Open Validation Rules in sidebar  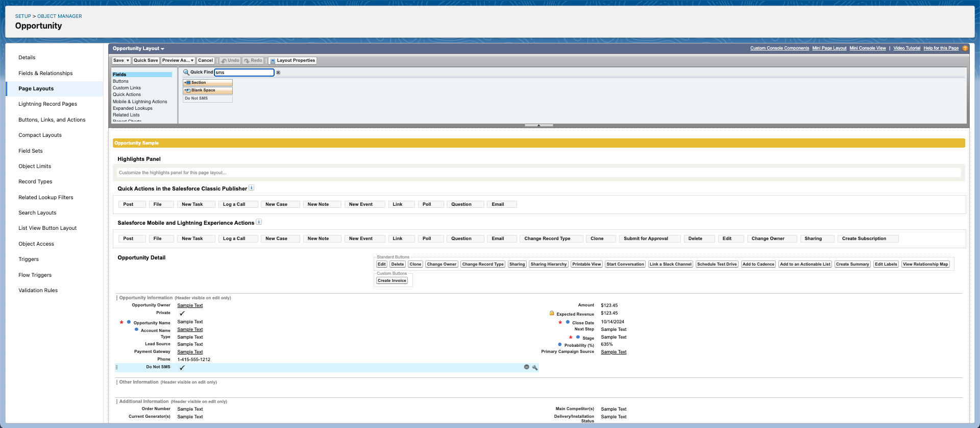click(x=38, y=290)
